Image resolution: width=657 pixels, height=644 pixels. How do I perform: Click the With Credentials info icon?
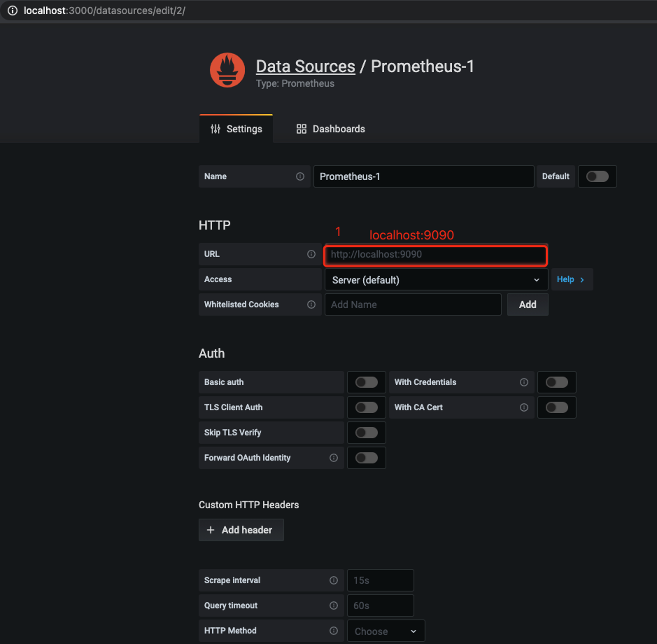click(x=524, y=382)
